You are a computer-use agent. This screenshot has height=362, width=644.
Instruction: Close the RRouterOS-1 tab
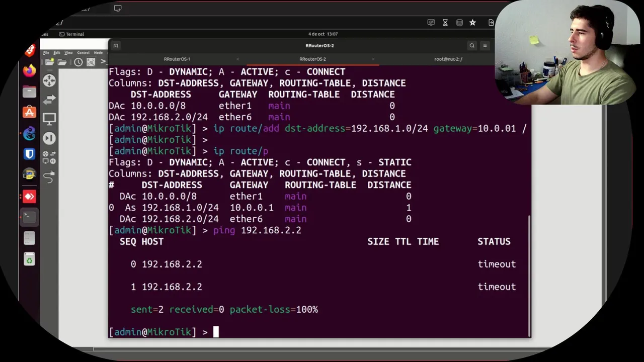[237, 59]
